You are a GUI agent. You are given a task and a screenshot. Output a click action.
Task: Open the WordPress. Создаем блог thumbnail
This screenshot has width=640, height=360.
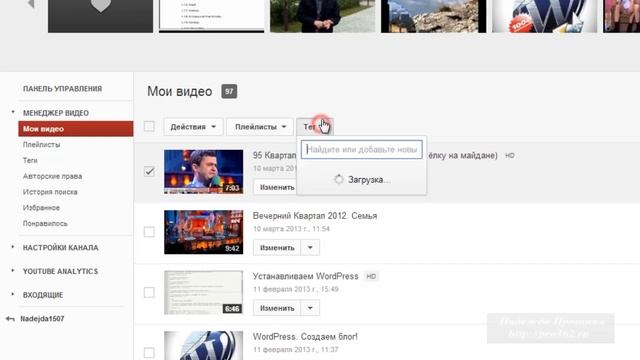click(204, 345)
